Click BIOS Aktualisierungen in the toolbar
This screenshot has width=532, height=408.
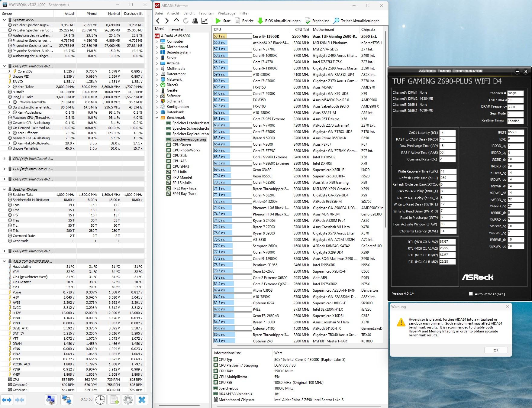(x=279, y=21)
